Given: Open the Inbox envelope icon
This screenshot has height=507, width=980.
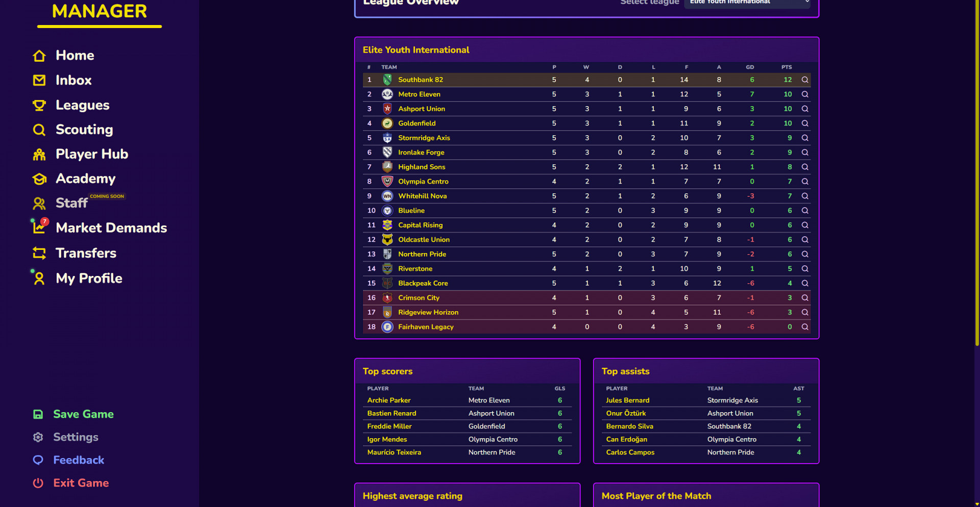Looking at the screenshot, I should (x=39, y=80).
